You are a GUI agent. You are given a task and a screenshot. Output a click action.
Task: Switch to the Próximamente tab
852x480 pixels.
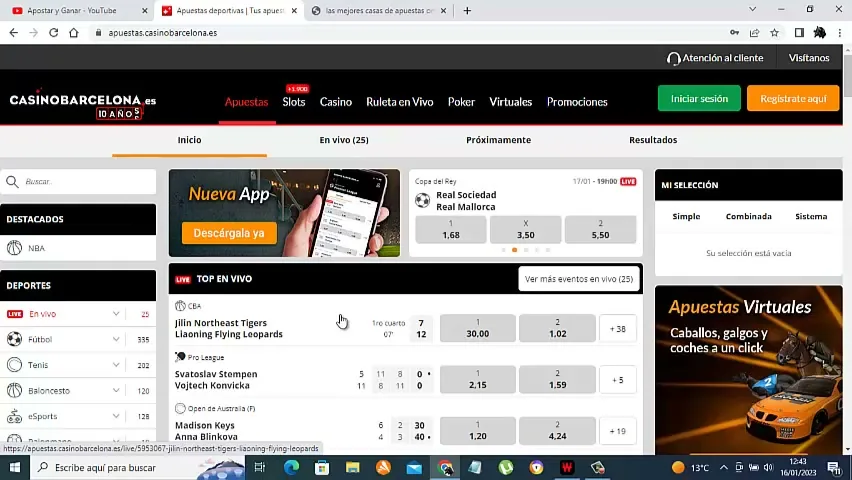tap(499, 140)
